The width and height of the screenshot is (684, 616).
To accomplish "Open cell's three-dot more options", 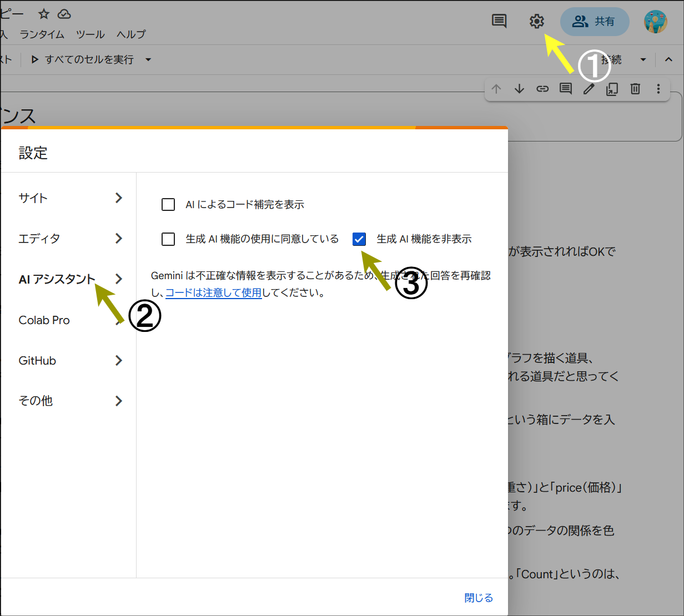I will pos(658,89).
